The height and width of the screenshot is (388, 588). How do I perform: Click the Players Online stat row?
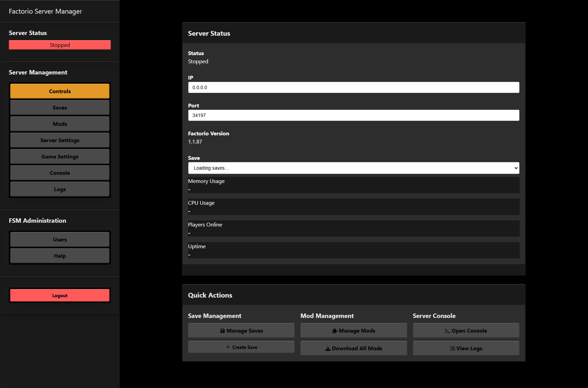(354, 229)
